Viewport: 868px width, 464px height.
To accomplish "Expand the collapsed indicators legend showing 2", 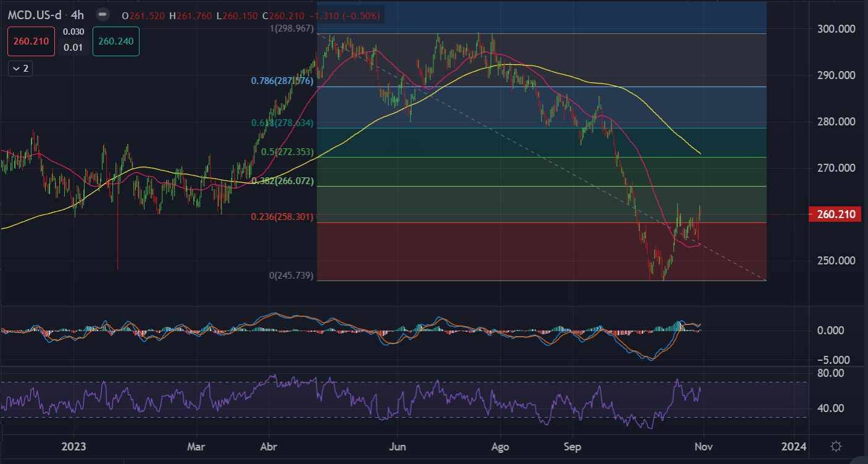I will pos(20,69).
